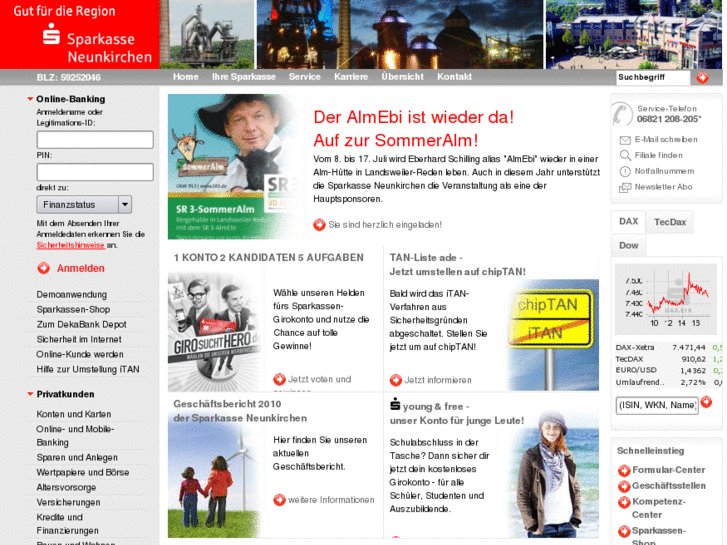Open Hilfe zur Umstellung iTAN link
The width and height of the screenshot is (727, 545).
(x=88, y=369)
